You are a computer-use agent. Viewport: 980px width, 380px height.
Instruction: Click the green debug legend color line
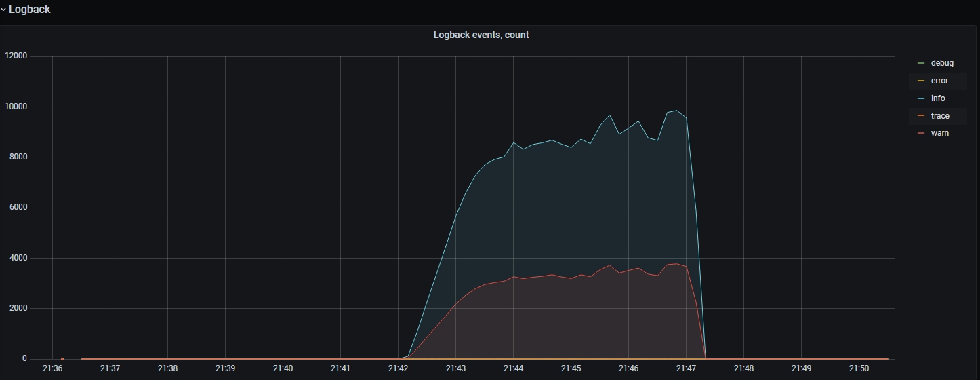(x=920, y=63)
